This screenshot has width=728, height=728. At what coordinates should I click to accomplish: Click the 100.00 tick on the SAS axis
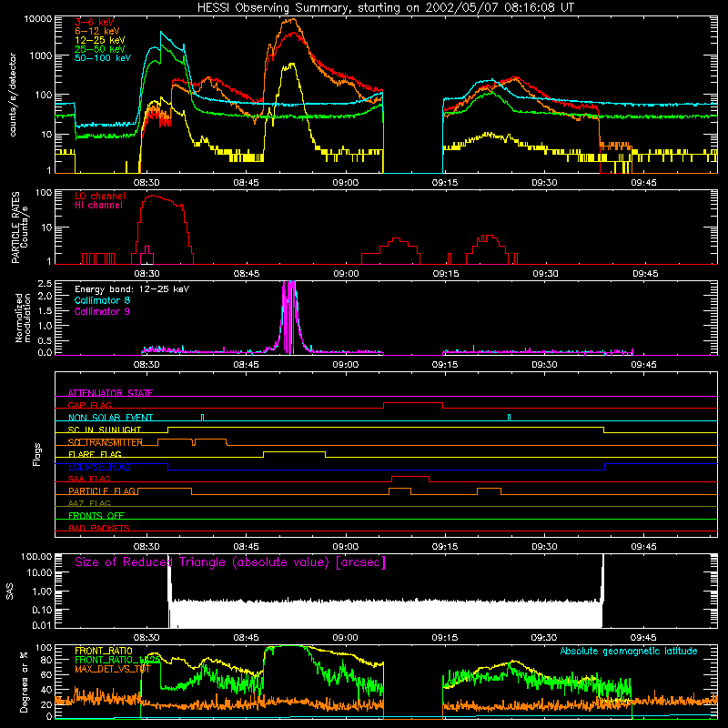pyautogui.click(x=36, y=556)
